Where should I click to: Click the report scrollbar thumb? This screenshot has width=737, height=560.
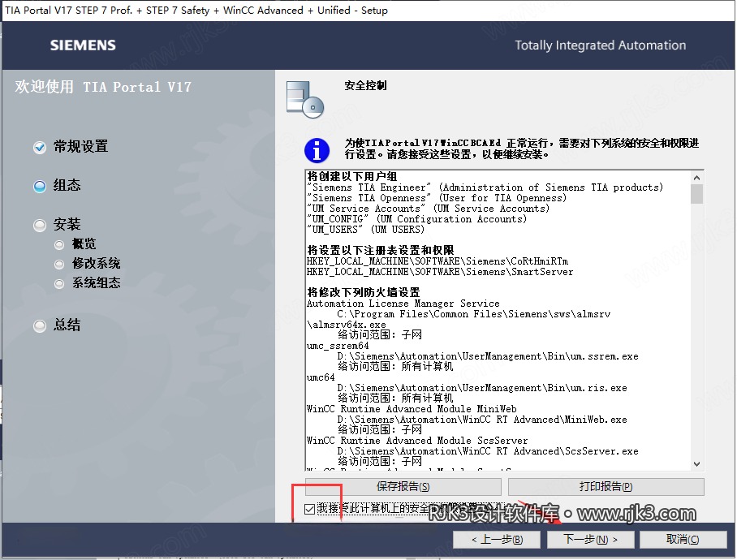tap(696, 194)
